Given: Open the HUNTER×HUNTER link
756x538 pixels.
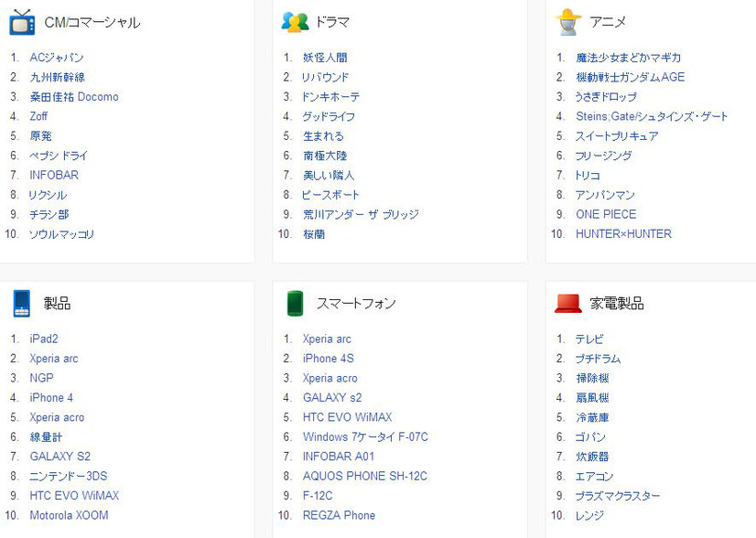Looking at the screenshot, I should 623,234.
